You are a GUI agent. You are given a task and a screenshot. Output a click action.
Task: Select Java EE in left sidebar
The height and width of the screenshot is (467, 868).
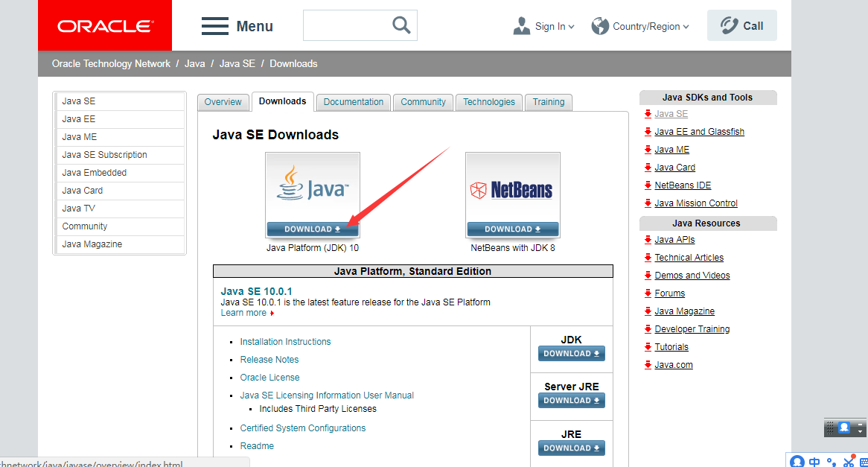coord(120,119)
